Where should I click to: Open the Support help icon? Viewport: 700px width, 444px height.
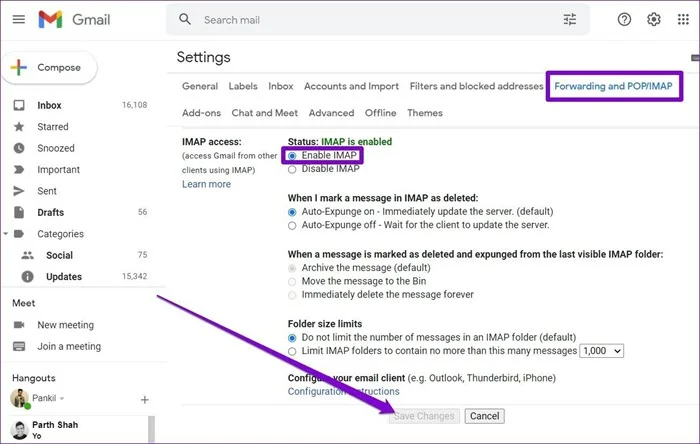[x=624, y=20]
